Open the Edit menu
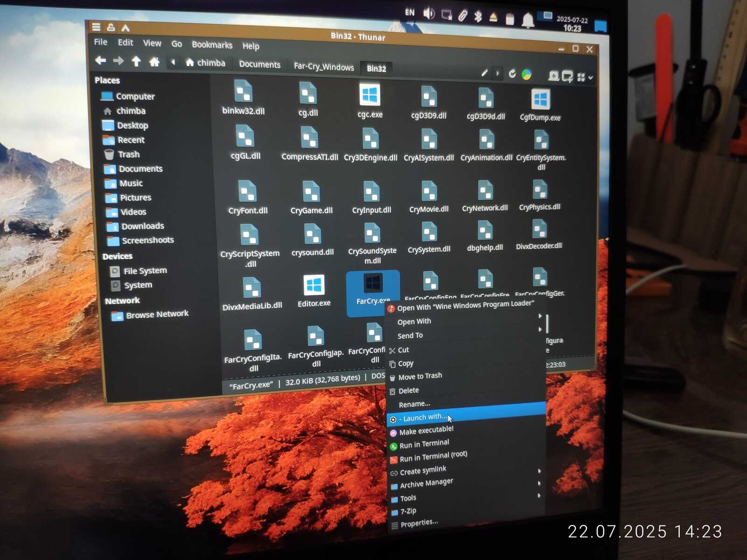The image size is (747, 560). click(x=125, y=42)
